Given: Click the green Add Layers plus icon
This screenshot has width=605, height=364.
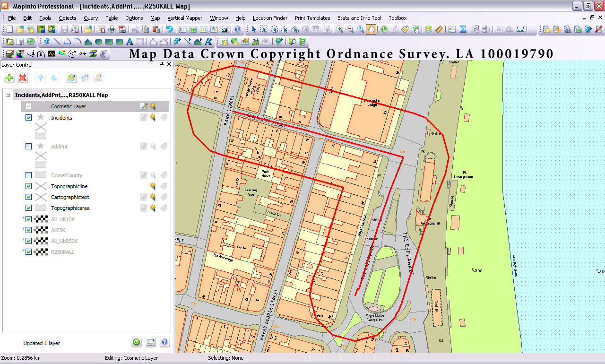Looking at the screenshot, I should tap(9, 78).
